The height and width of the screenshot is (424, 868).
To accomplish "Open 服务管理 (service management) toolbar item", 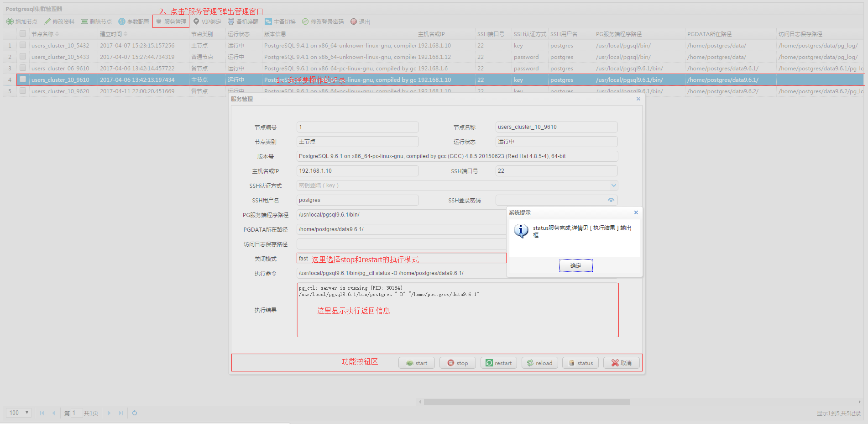I will pyautogui.click(x=171, y=21).
